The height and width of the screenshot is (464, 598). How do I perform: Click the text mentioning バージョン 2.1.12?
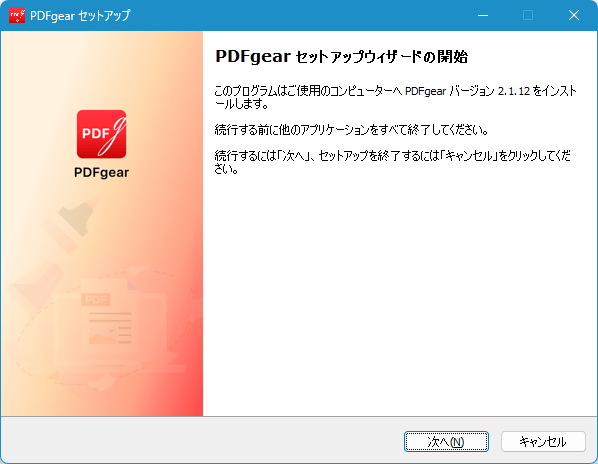coord(395,97)
